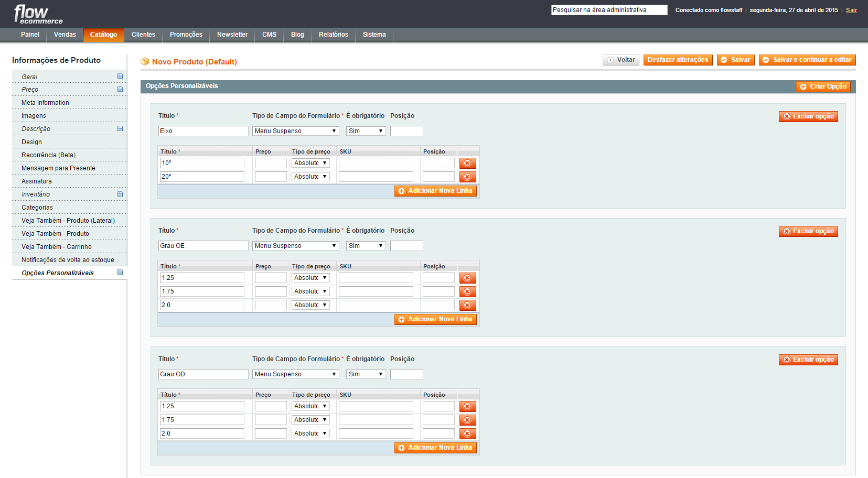Add a new row under Grau OD option
The height and width of the screenshot is (478, 868).
[x=435, y=448]
